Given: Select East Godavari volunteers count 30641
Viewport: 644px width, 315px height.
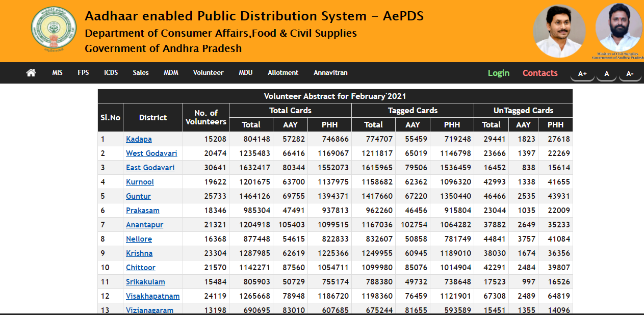Looking at the screenshot, I should [215, 168].
